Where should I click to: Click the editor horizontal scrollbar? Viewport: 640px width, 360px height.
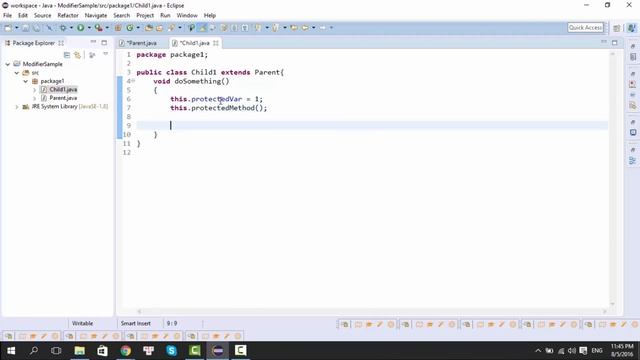371,311
